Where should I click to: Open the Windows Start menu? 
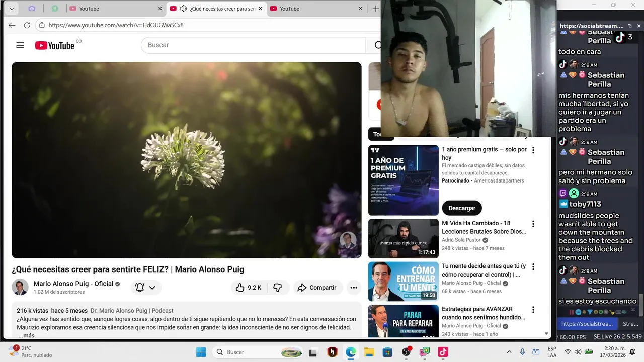coord(201,352)
